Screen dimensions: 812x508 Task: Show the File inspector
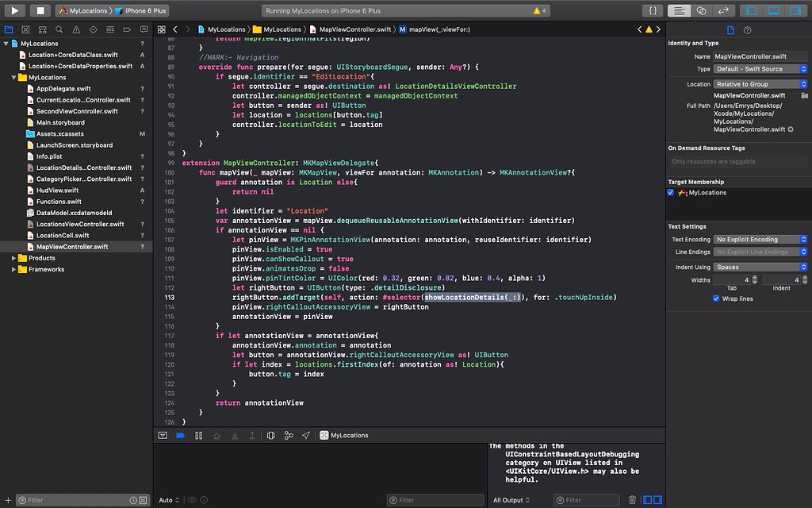(730, 30)
